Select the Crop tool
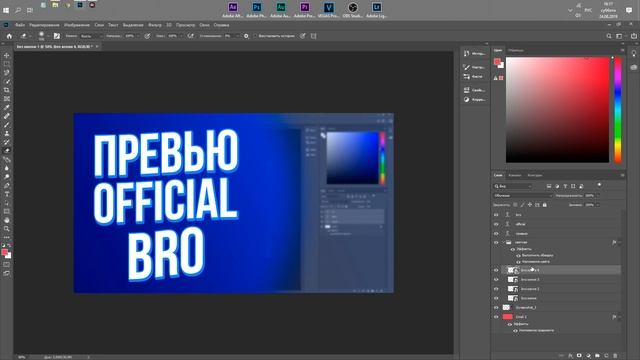This screenshot has width=640, height=360. point(7,90)
